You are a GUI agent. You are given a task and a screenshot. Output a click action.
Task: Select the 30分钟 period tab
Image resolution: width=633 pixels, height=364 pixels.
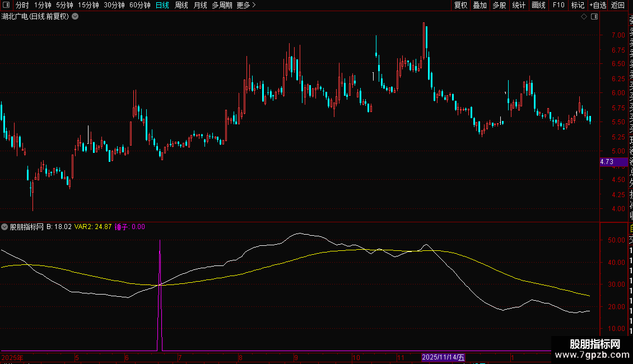tap(114, 5)
